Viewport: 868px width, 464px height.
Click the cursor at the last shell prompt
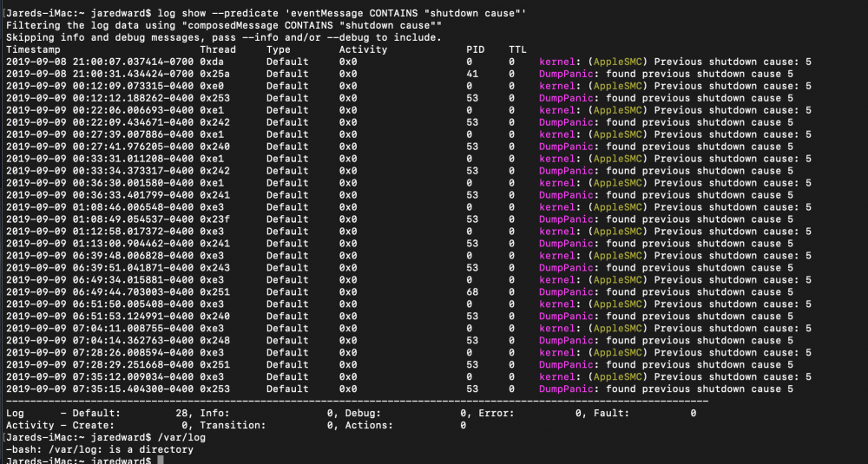click(161, 461)
